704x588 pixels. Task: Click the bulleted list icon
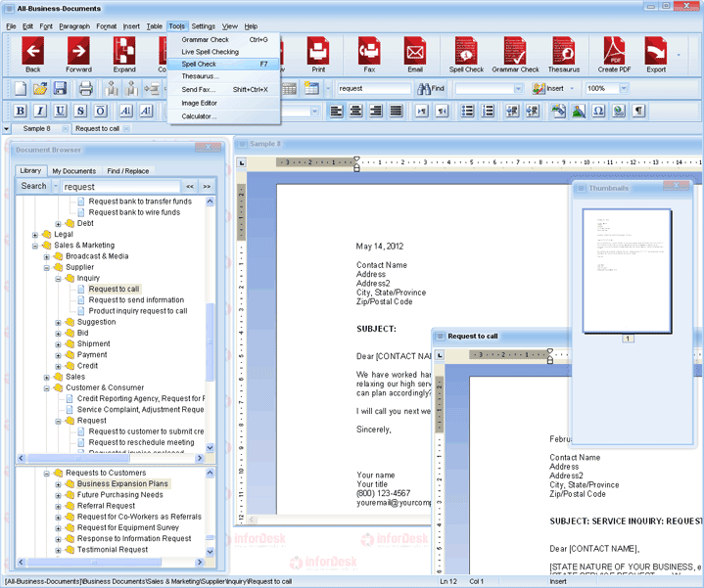tap(467, 111)
